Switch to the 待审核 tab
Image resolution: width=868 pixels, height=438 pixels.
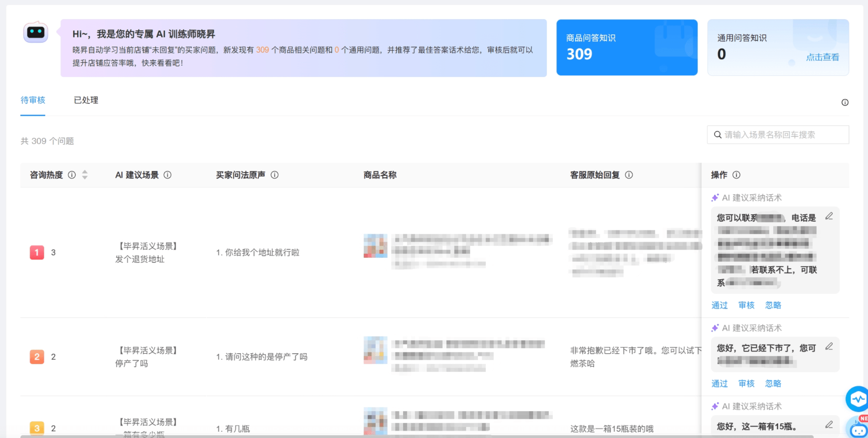(33, 100)
